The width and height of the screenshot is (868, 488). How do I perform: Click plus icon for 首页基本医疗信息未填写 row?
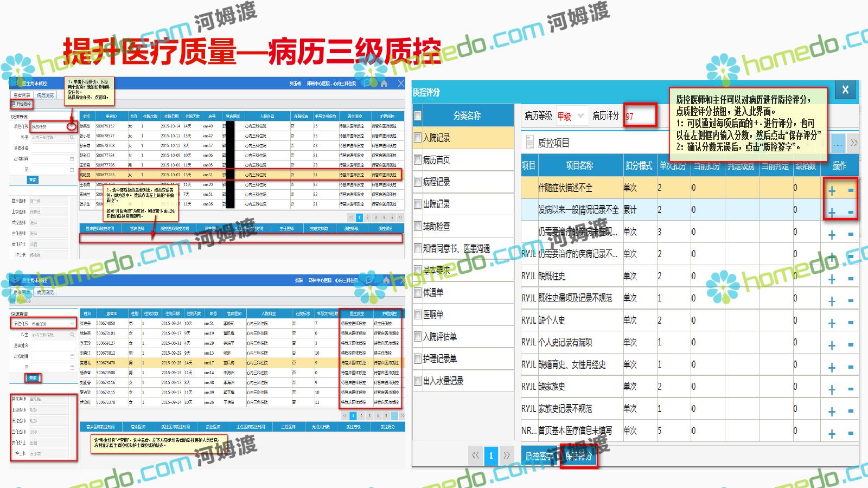tap(832, 434)
